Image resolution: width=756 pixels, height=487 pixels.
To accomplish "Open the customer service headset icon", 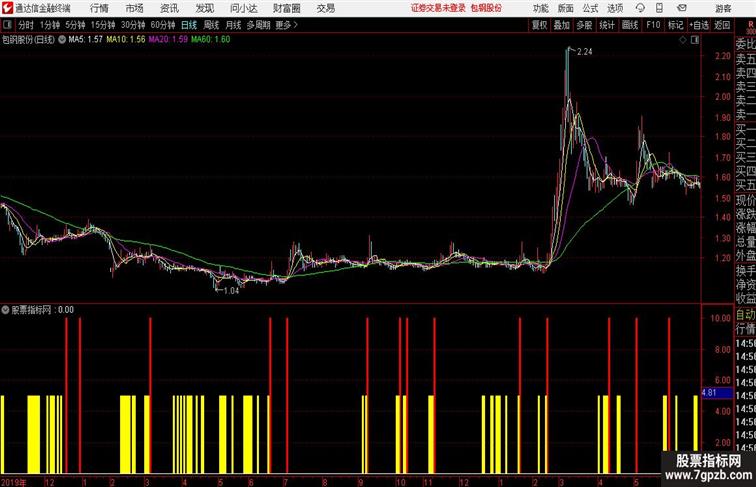I will point(640,8).
